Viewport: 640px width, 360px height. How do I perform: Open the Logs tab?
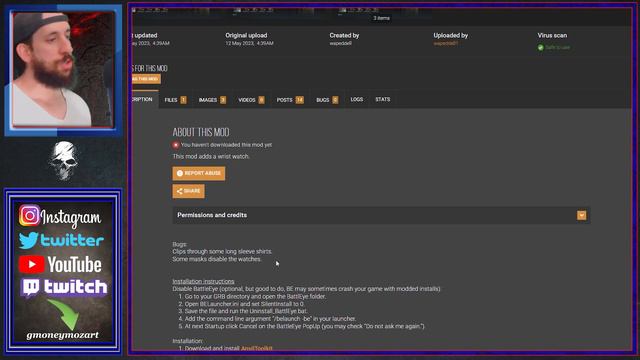point(356,99)
